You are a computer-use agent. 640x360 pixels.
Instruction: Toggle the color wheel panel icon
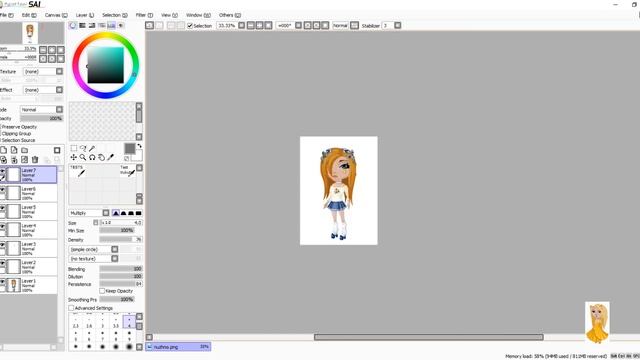pyautogui.click(x=73, y=25)
